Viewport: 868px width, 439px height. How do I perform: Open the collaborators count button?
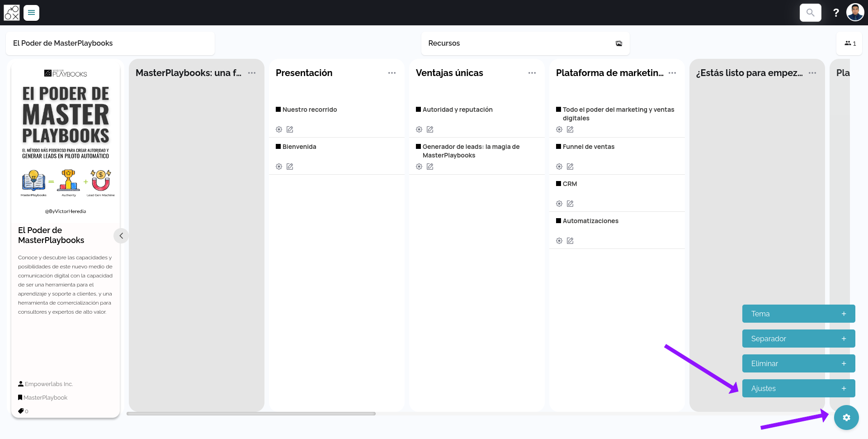pyautogui.click(x=850, y=43)
